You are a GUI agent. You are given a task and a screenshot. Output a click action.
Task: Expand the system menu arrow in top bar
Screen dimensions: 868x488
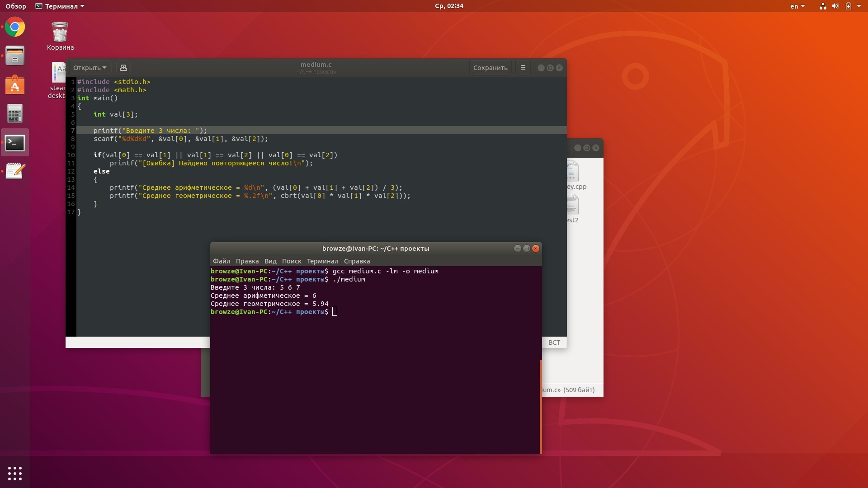point(859,6)
